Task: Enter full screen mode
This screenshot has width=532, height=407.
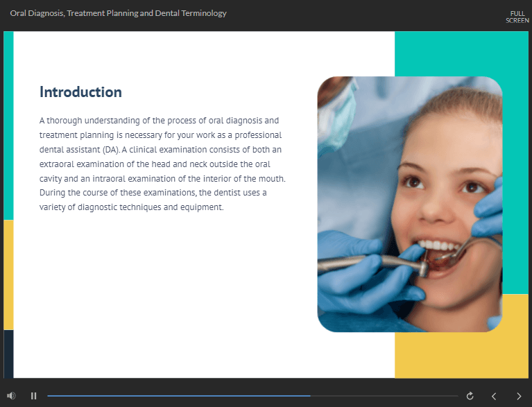Action: tap(517, 17)
